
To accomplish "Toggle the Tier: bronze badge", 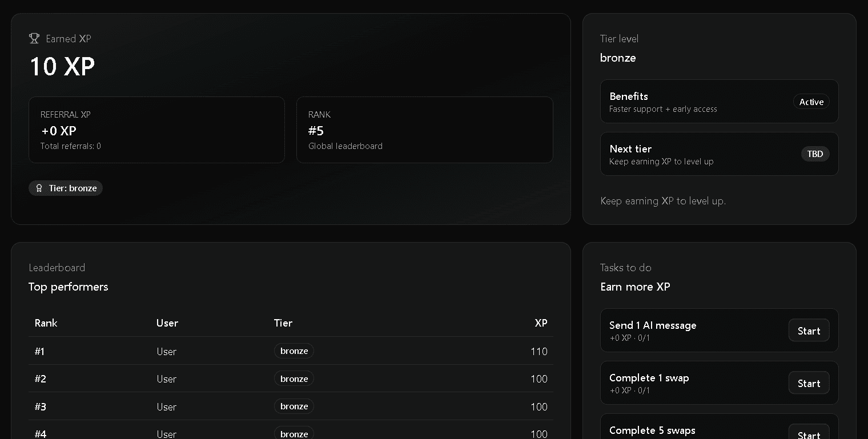I will (x=66, y=188).
